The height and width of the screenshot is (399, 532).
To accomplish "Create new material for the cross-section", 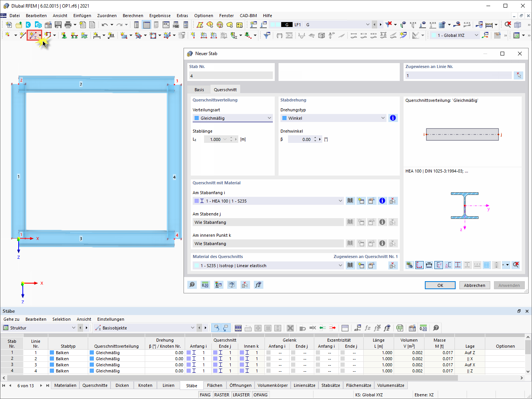I will (361, 265).
